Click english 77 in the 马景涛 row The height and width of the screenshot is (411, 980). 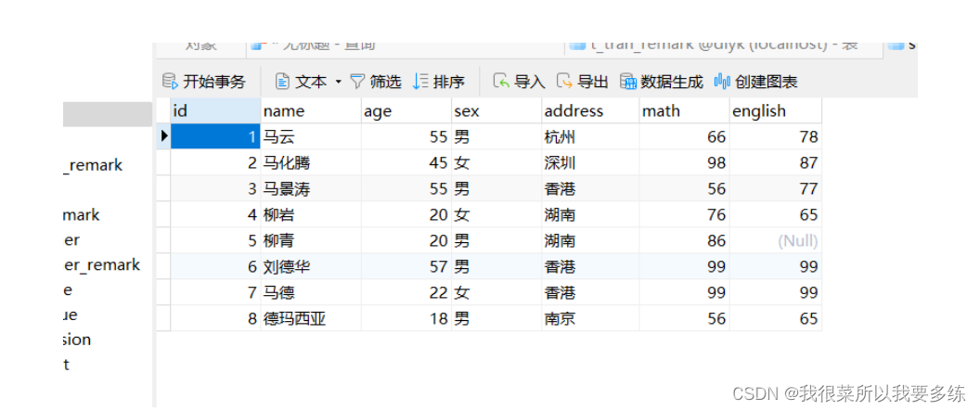click(x=776, y=188)
